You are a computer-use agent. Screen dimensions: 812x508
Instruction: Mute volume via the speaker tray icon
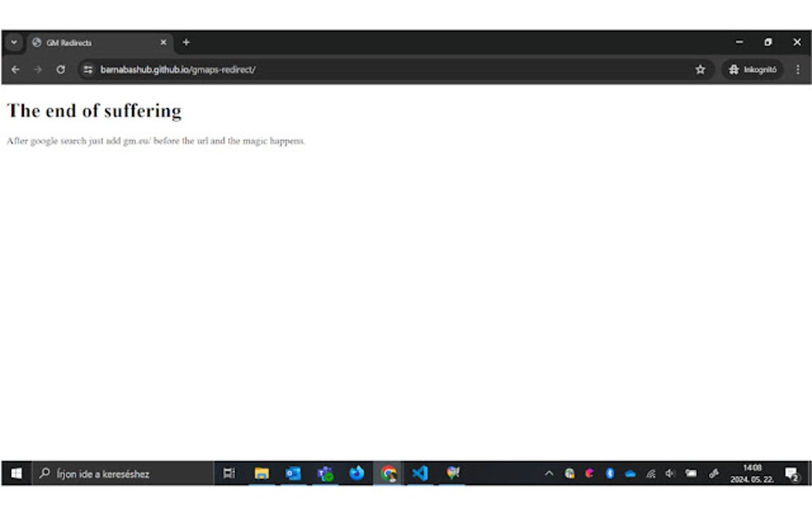coord(670,473)
